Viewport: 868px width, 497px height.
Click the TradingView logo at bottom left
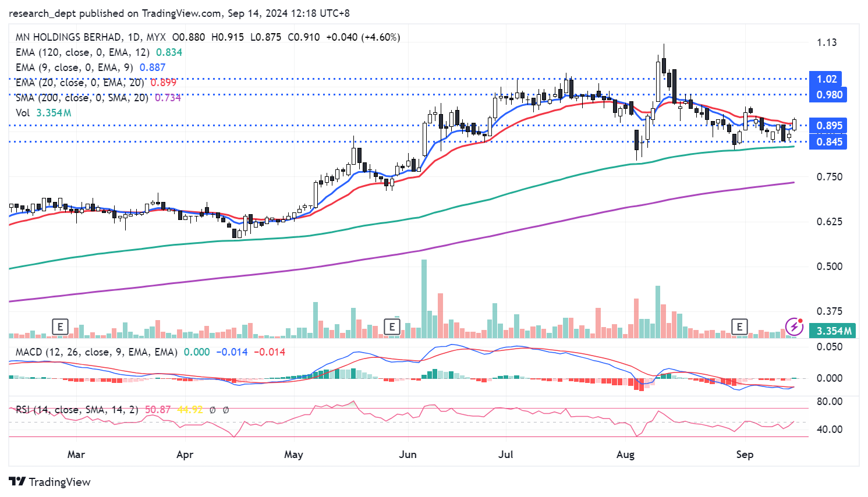[x=50, y=482]
